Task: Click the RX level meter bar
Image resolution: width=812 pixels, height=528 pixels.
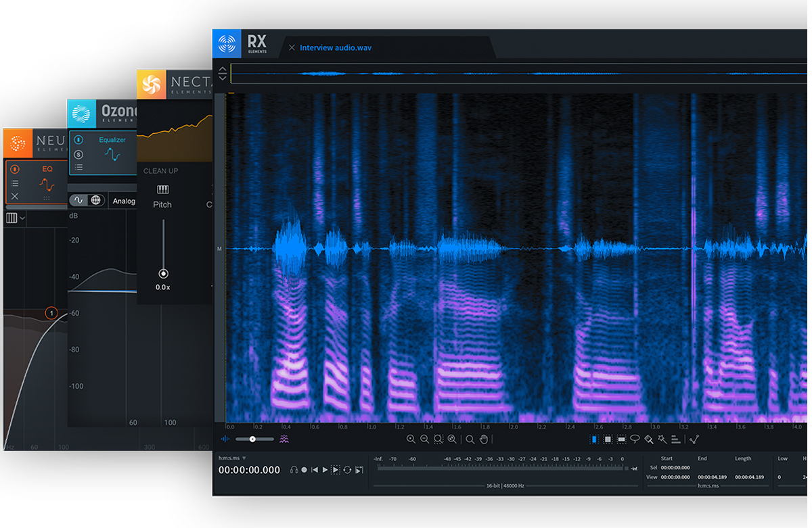Action: click(x=501, y=468)
